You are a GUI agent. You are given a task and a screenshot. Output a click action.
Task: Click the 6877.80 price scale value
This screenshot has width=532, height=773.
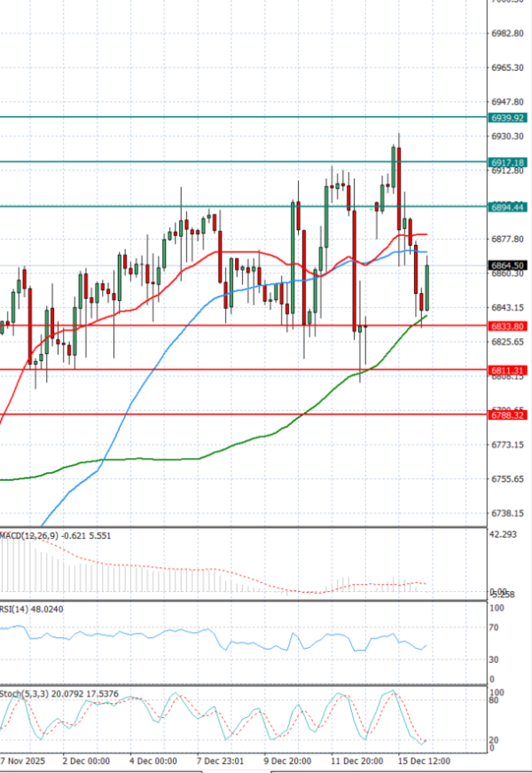(x=507, y=239)
